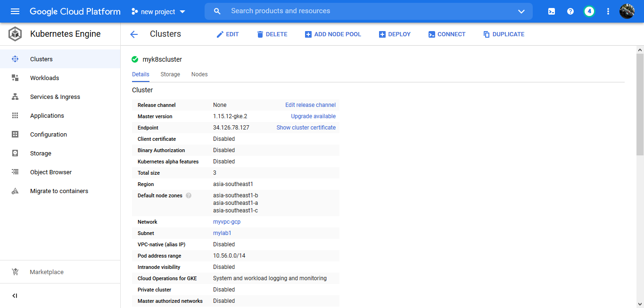Open the Help question mark icon
This screenshot has height=308, width=644.
pyautogui.click(x=570, y=11)
